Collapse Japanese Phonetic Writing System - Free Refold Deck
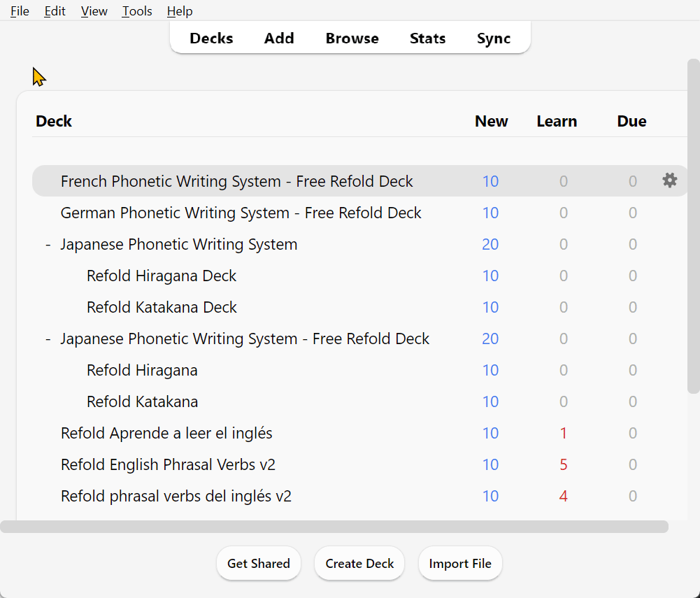This screenshot has height=598, width=700. point(48,339)
